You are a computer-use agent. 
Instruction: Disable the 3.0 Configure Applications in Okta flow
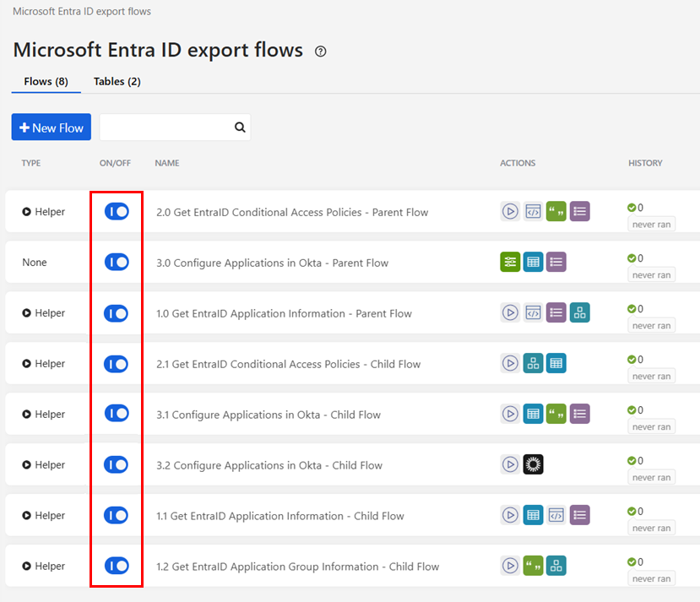click(x=117, y=263)
